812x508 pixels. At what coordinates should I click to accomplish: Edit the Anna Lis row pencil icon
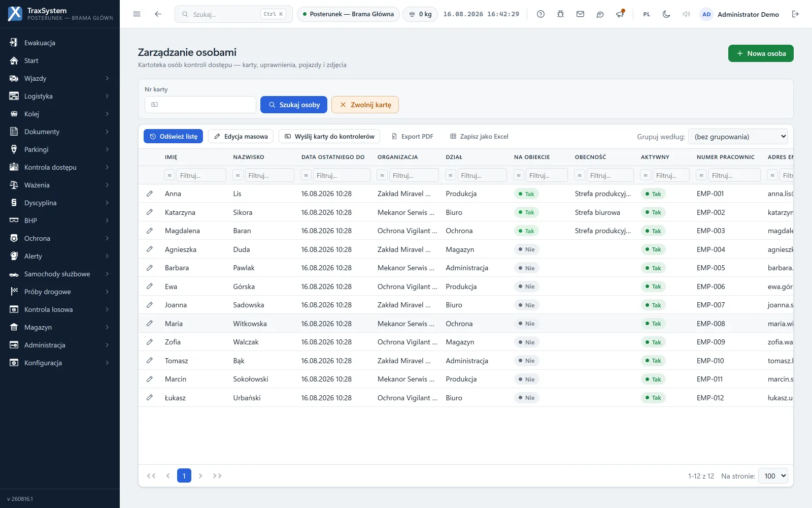click(150, 194)
